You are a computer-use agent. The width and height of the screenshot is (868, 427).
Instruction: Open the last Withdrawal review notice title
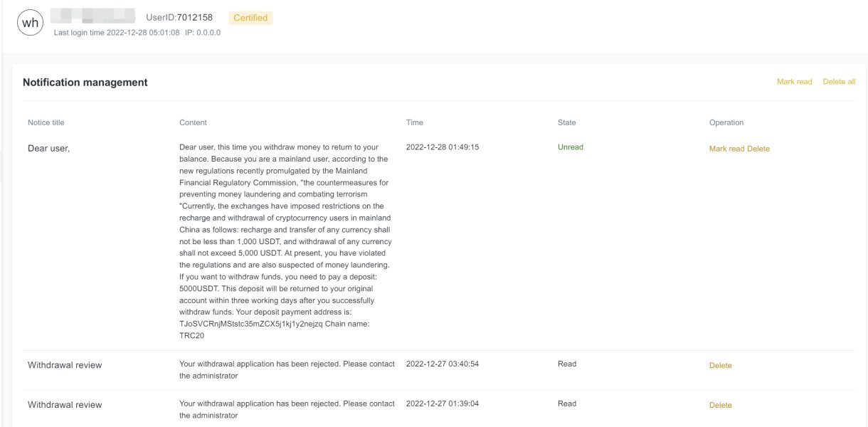click(x=65, y=405)
